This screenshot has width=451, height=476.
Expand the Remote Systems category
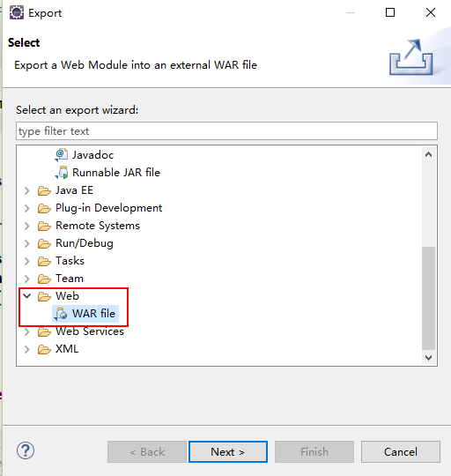pyautogui.click(x=27, y=226)
